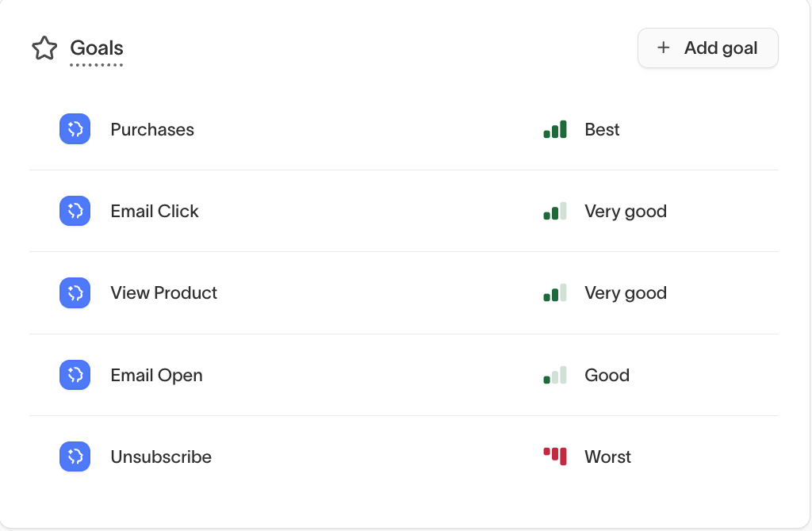Click the green bars icon for Purchases

[555, 130]
